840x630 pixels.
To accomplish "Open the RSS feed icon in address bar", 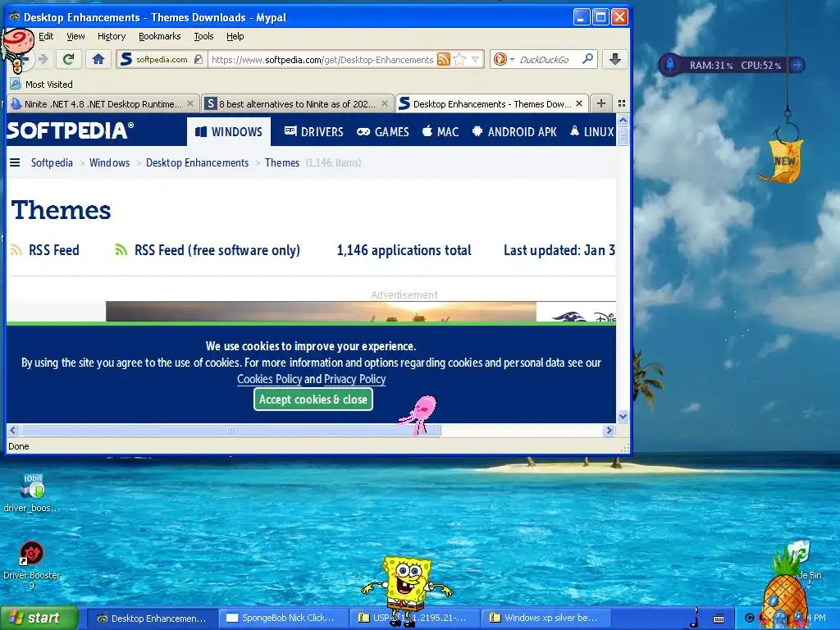I will (x=444, y=59).
